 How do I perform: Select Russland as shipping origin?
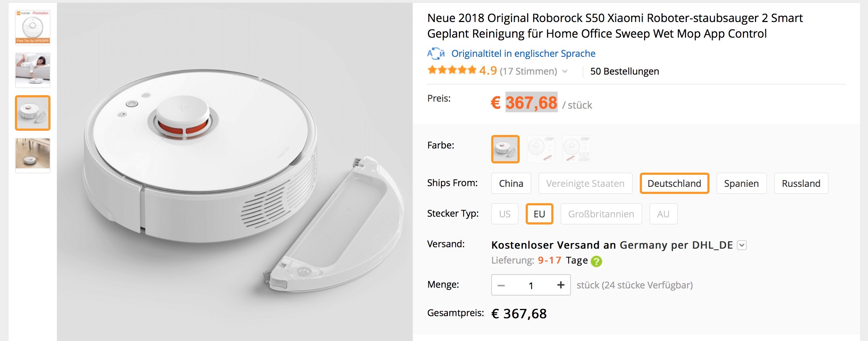click(801, 183)
